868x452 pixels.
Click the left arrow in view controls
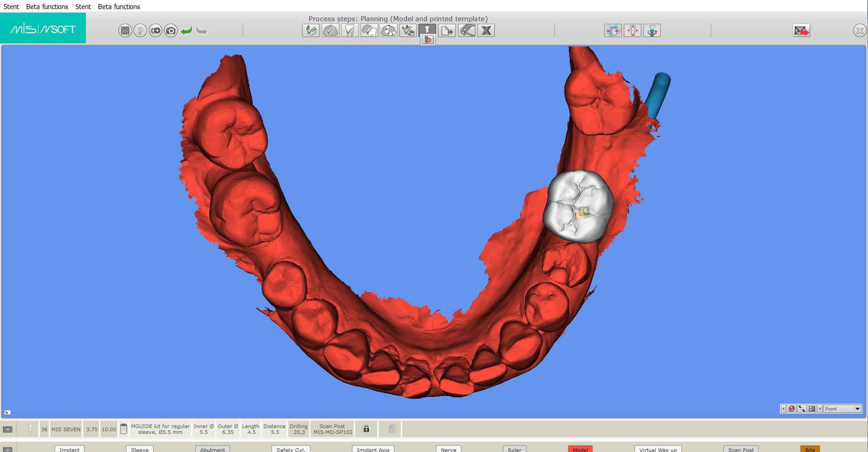coord(784,409)
